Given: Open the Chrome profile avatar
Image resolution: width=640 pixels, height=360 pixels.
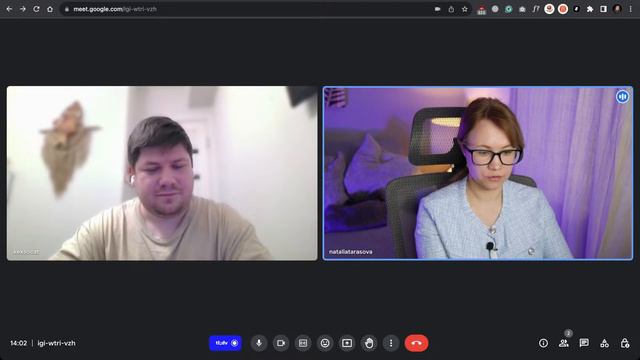Looking at the screenshot, I should pos(617,9).
